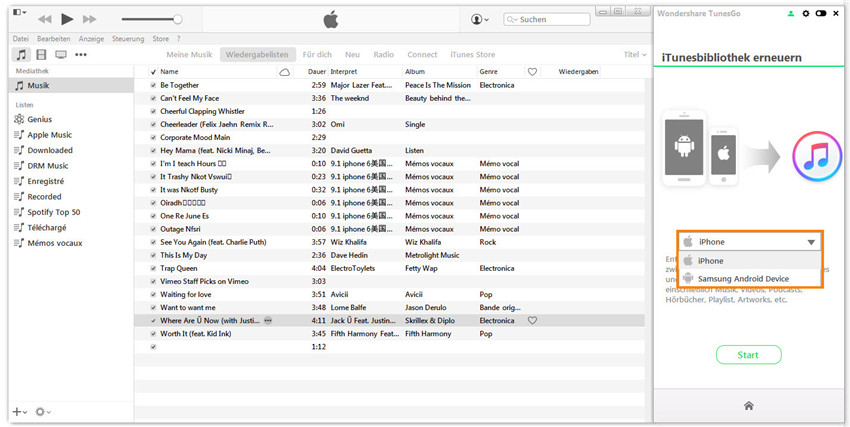Uncheck the Can't Feel My Face checkbox

pos(153,98)
